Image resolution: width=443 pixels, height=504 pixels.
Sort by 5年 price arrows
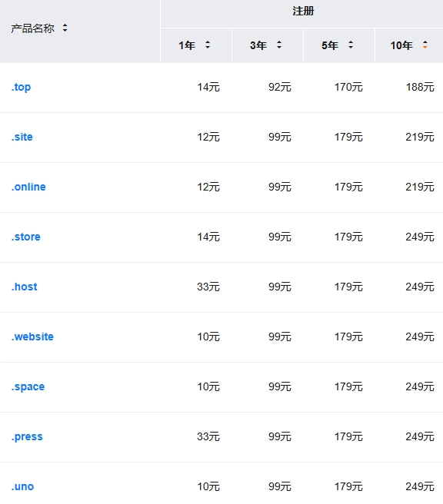[351, 45]
